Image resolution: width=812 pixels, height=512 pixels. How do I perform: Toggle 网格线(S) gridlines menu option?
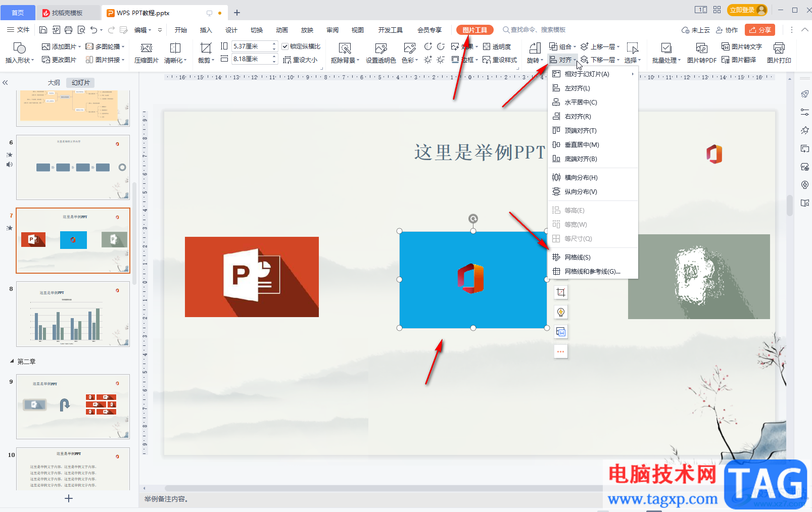593,257
